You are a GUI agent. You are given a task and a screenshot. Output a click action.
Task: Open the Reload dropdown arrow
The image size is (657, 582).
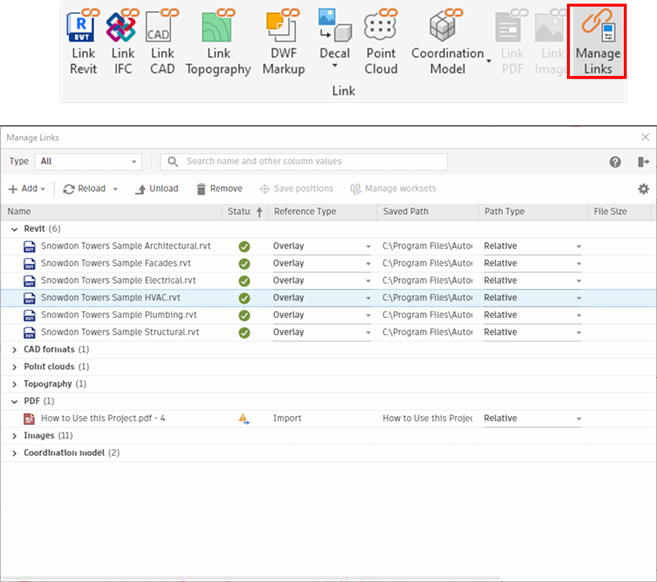tap(115, 189)
